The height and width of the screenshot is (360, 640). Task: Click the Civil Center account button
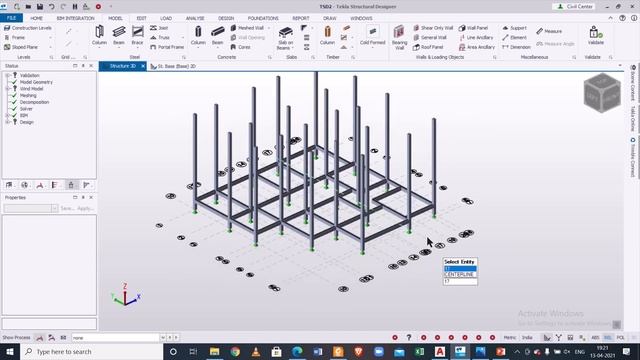pyautogui.click(x=575, y=7)
